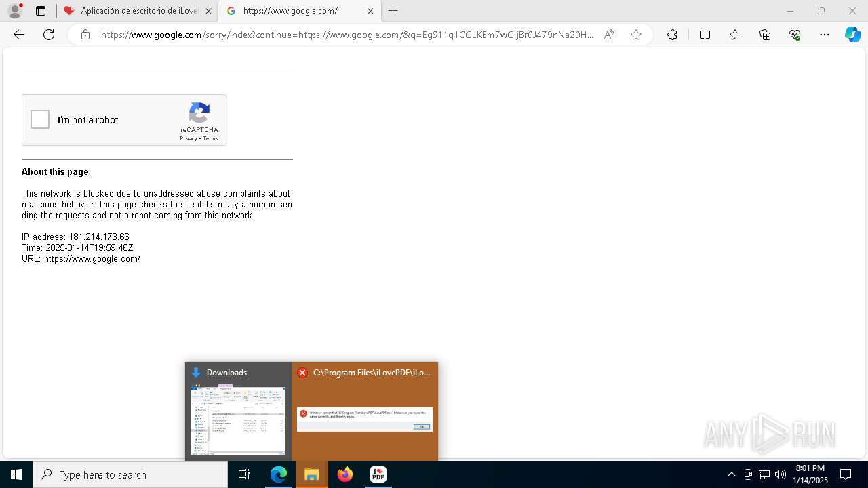Screen dimensions: 868x488
Task: Click the Type here to search box
Action: (x=130, y=474)
